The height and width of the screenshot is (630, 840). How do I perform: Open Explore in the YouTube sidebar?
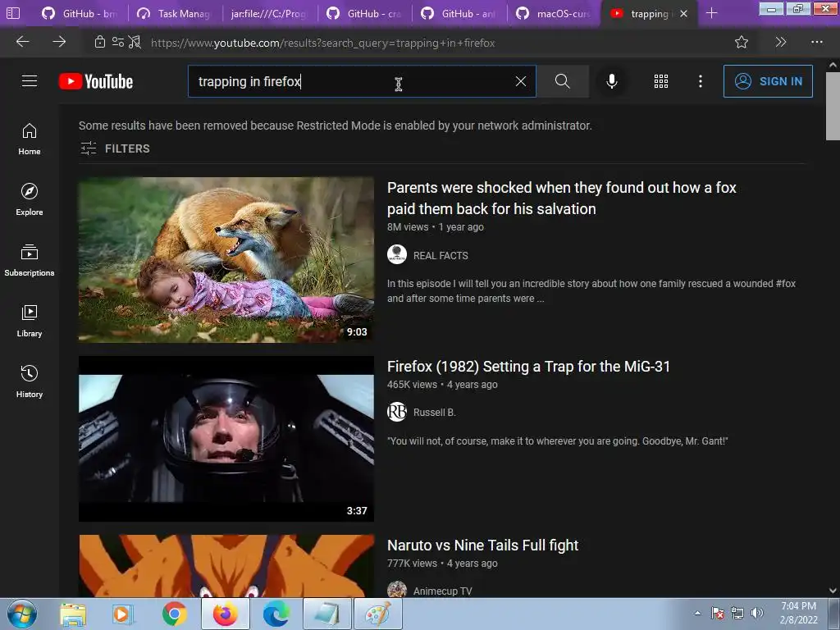point(30,199)
